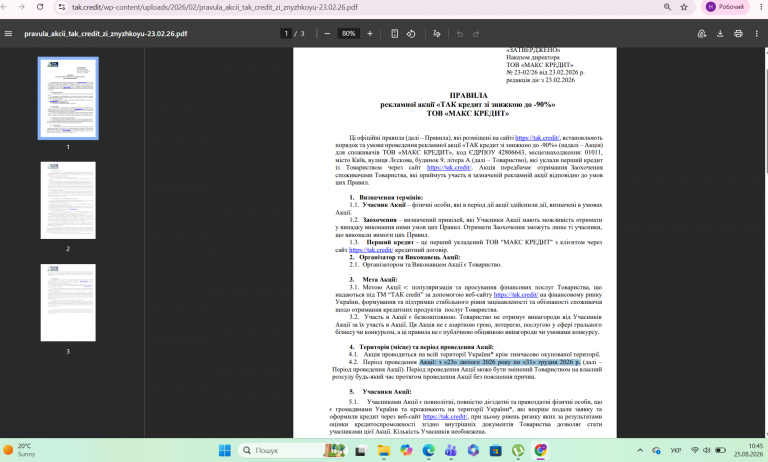Open Wi-Fi network settings in tray

[x=695, y=450]
